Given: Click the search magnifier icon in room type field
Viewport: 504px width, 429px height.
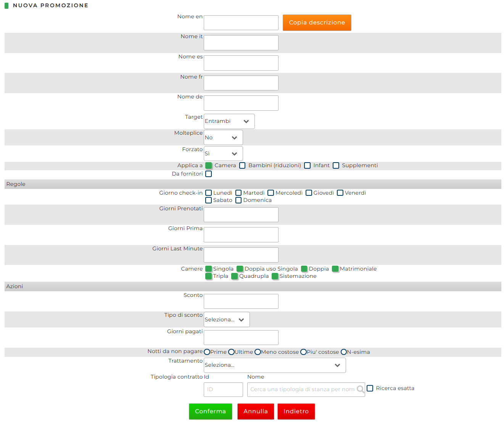Looking at the screenshot, I should click(x=360, y=389).
